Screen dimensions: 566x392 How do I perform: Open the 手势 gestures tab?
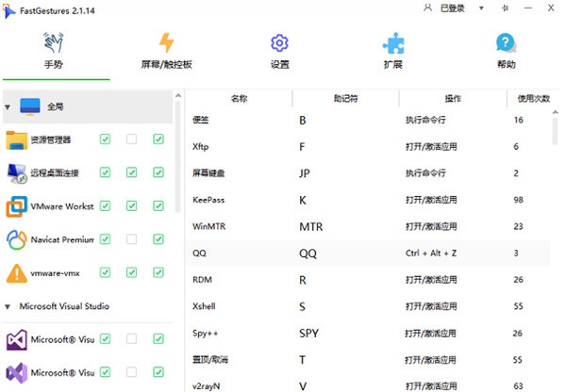pos(54,51)
